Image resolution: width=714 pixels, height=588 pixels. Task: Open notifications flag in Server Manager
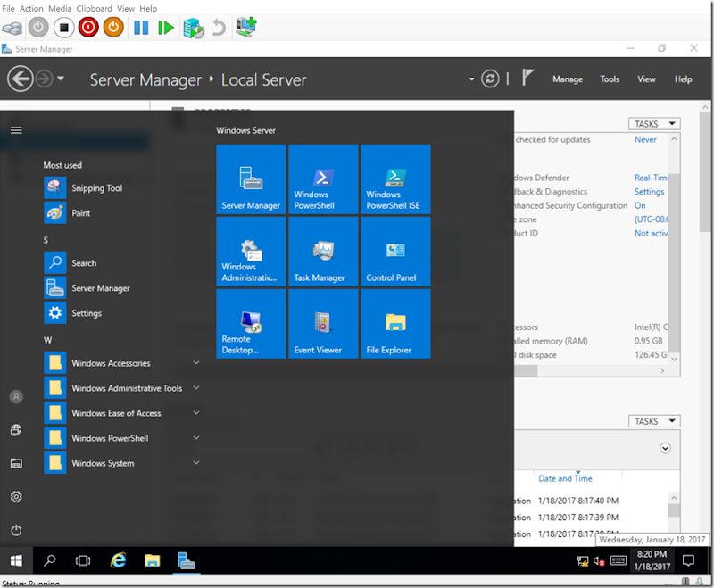click(x=527, y=78)
